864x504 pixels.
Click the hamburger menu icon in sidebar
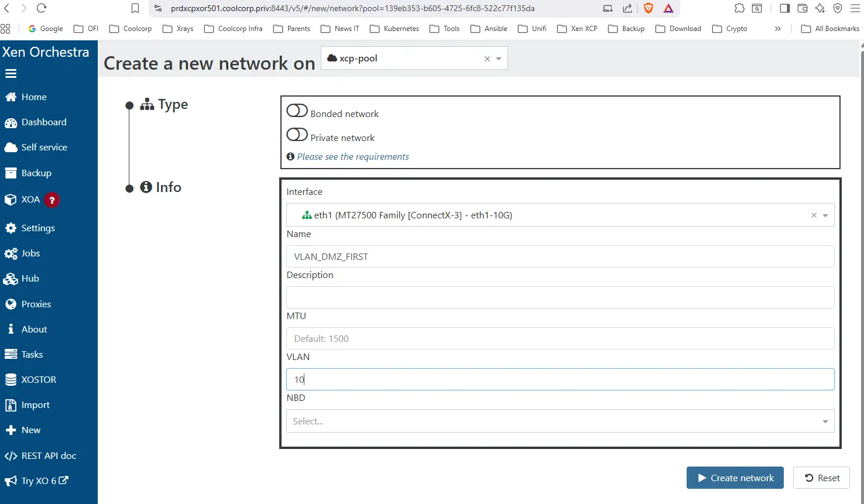click(11, 74)
